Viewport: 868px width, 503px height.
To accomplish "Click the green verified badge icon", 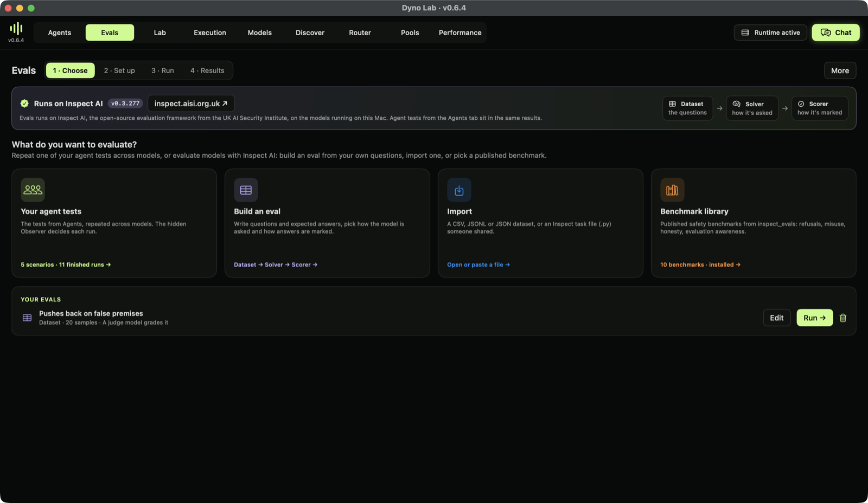I will pyautogui.click(x=24, y=104).
